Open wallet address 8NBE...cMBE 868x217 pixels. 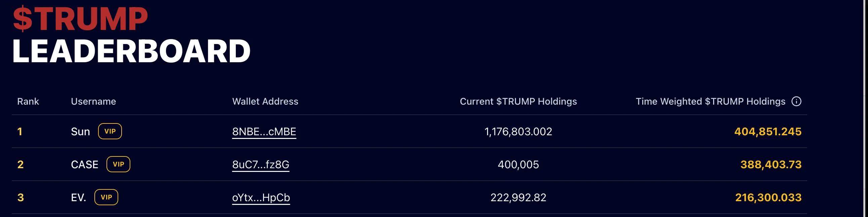(x=264, y=132)
